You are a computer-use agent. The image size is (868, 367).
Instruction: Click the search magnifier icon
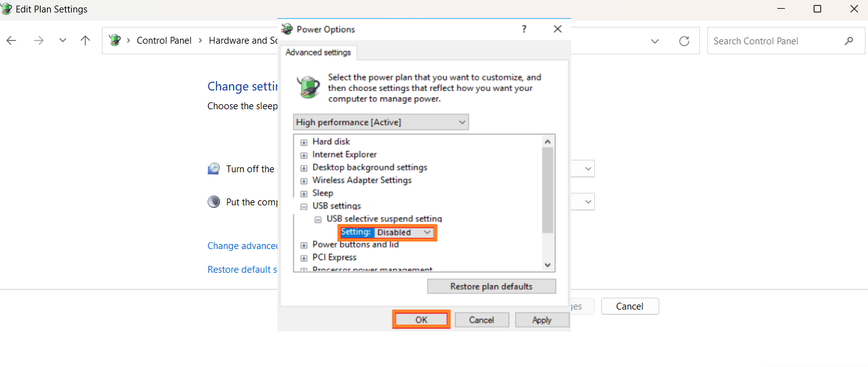click(849, 41)
